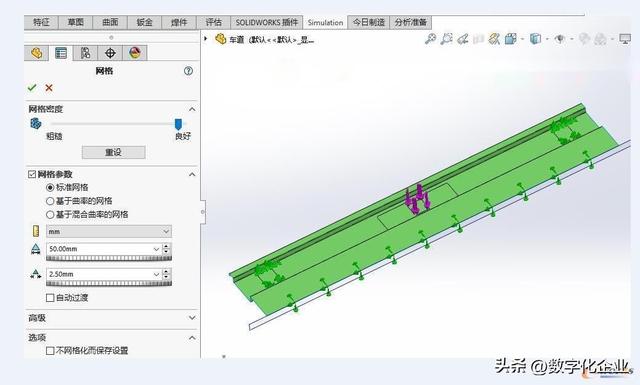Switch to the 特征 tab
This screenshot has width=640, height=385.
coord(41,22)
